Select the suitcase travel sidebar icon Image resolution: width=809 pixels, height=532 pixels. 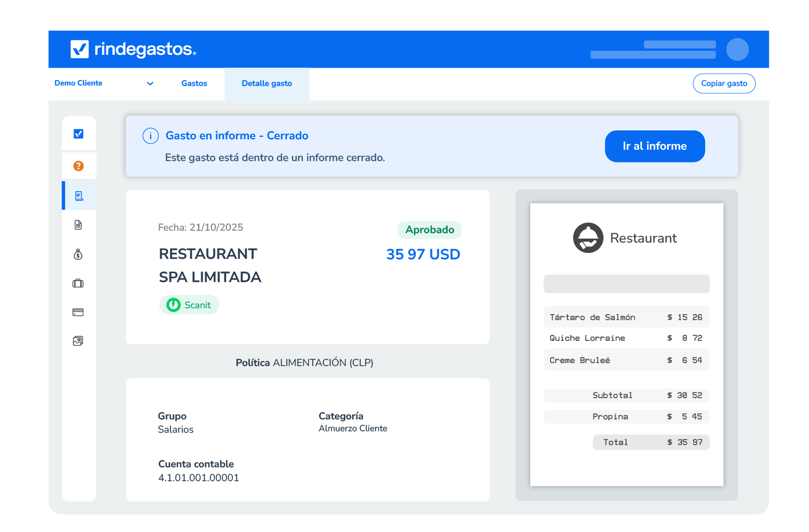point(78,283)
